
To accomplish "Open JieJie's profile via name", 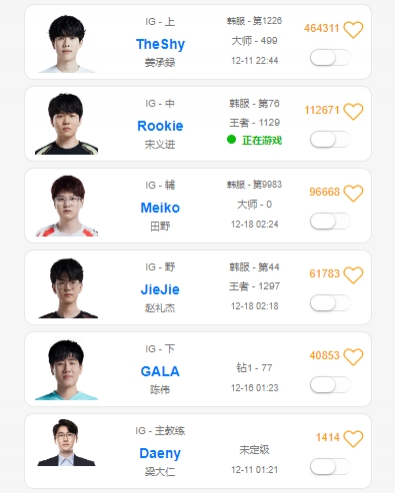I will [160, 289].
